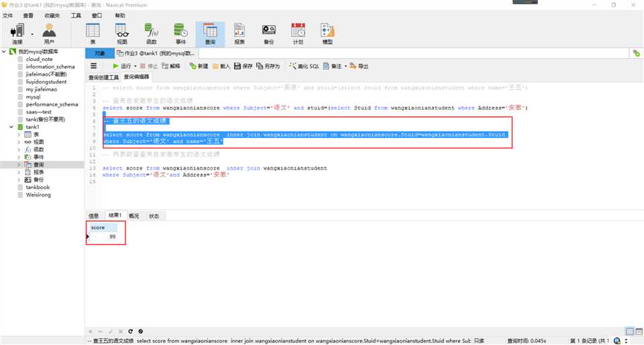Open the 模型 (Model) toolbar icon
The width and height of the screenshot is (644, 345).
(x=327, y=33)
